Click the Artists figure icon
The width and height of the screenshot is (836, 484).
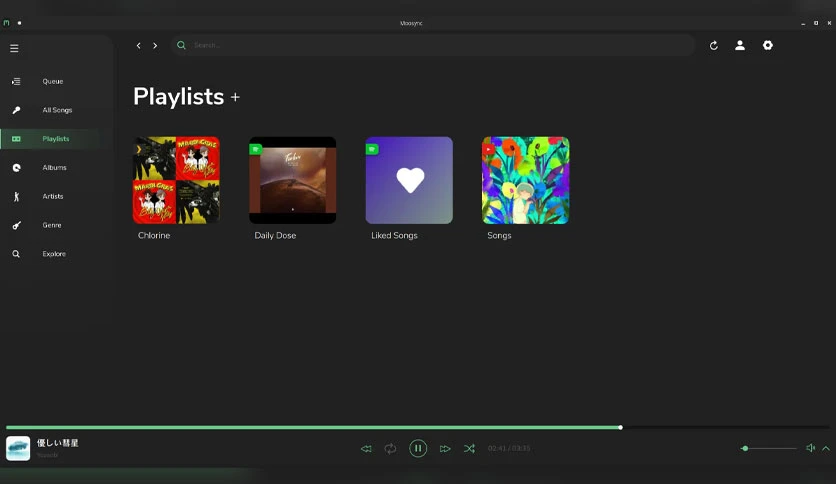click(x=16, y=197)
